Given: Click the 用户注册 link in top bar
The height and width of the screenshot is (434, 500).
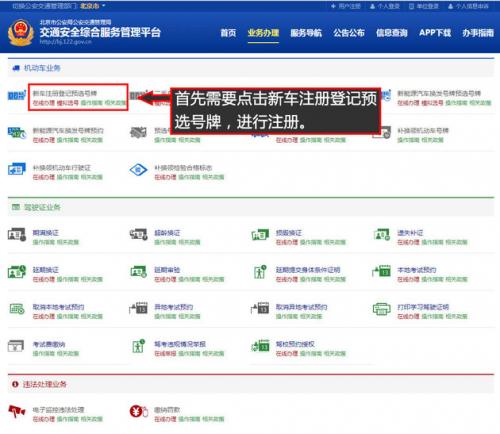Looking at the screenshot, I should [x=346, y=6].
